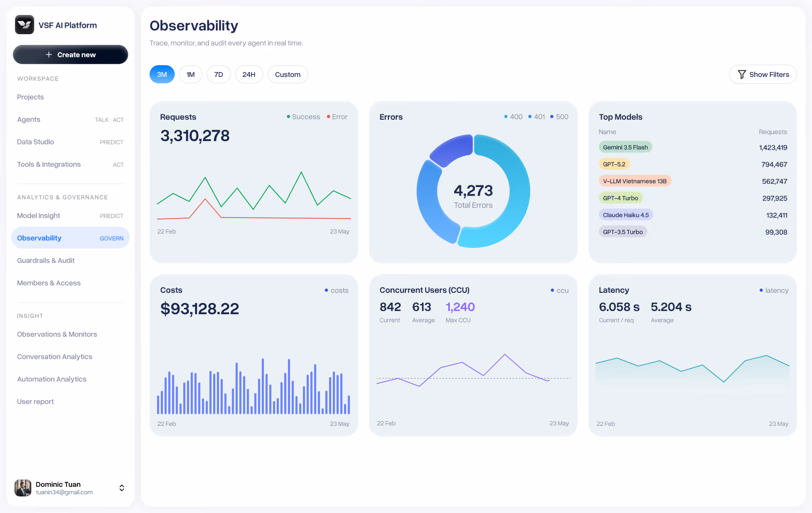The height and width of the screenshot is (513, 812).
Task: Open Members & Access
Action: [x=71, y=283]
